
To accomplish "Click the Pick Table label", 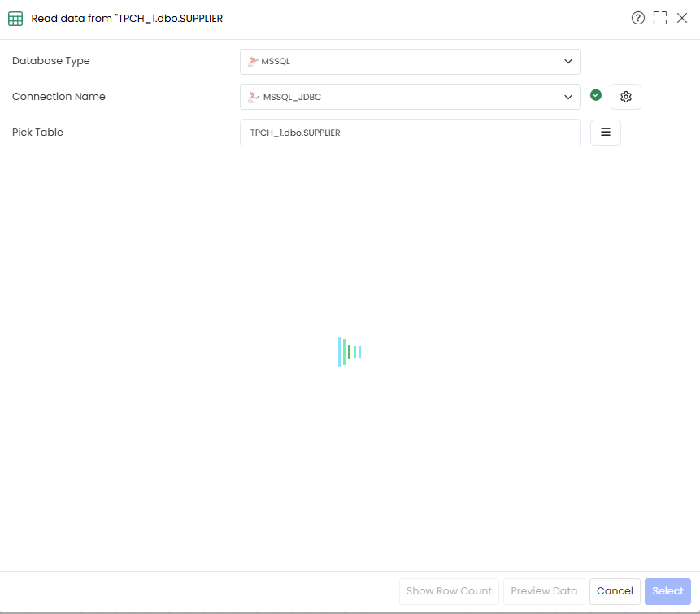I will tap(37, 133).
